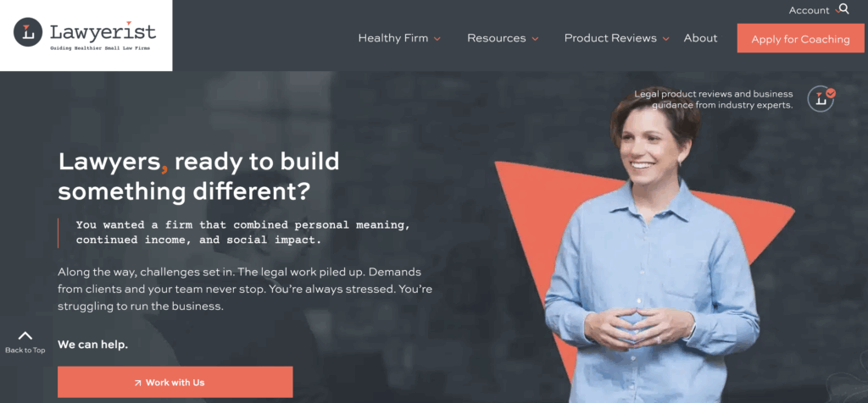Click the Back to Top arrow icon
This screenshot has width=868, height=403.
point(25,335)
